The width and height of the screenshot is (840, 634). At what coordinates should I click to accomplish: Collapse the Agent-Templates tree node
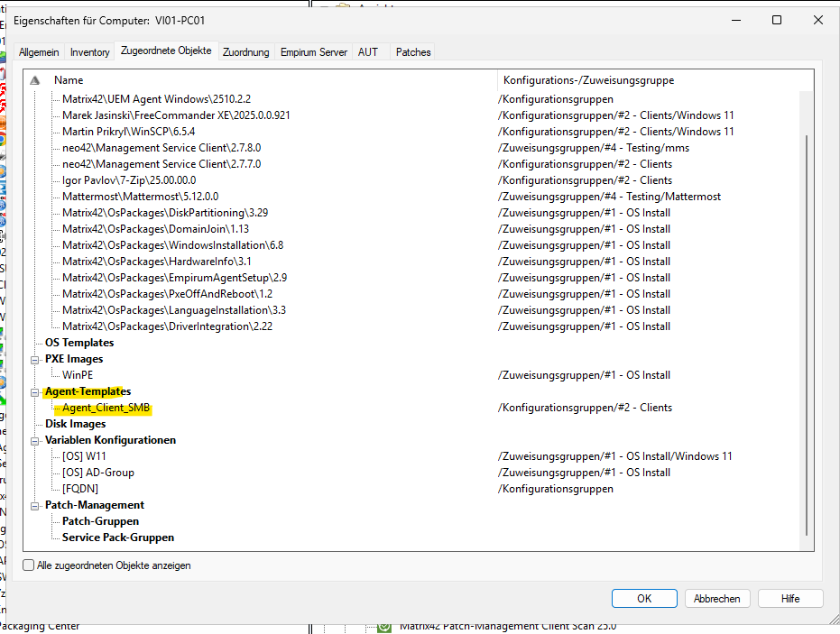tap(35, 391)
